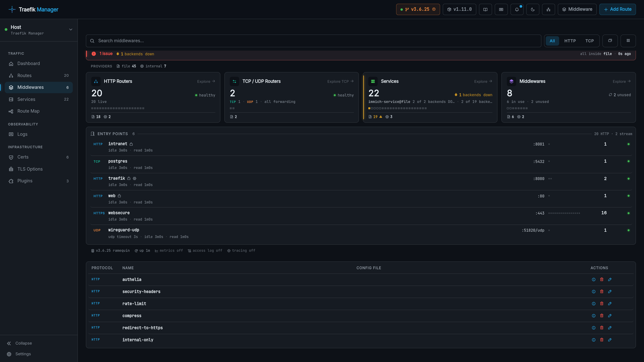Click the Middleware button in header

[577, 9]
